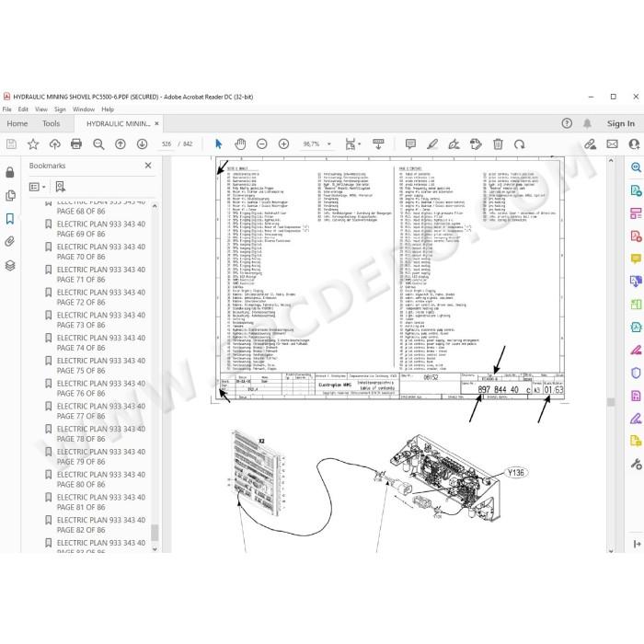This screenshot has height=644, width=644.
Task: Share link with others icon
Action: pyautogui.click(x=591, y=144)
